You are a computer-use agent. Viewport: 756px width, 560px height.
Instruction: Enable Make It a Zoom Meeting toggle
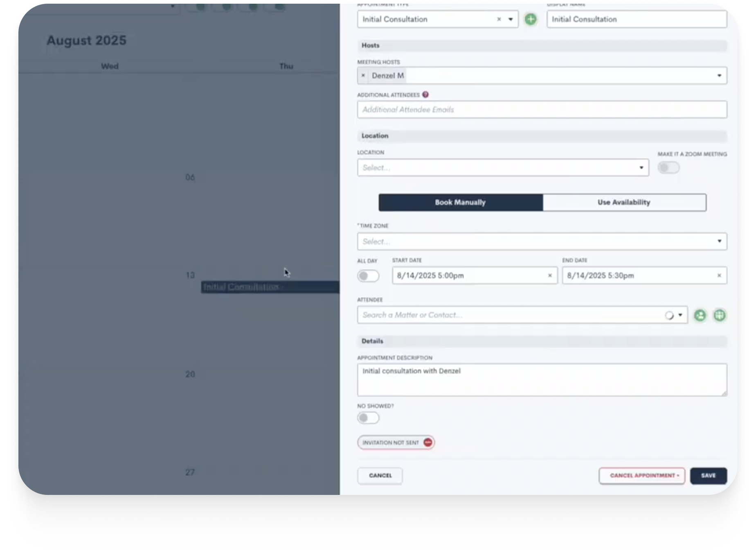(668, 168)
